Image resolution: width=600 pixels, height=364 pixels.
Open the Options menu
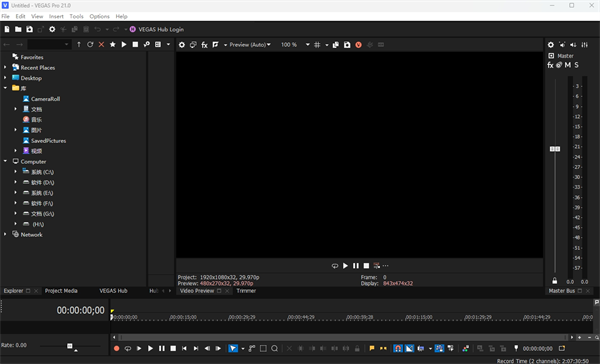click(99, 16)
